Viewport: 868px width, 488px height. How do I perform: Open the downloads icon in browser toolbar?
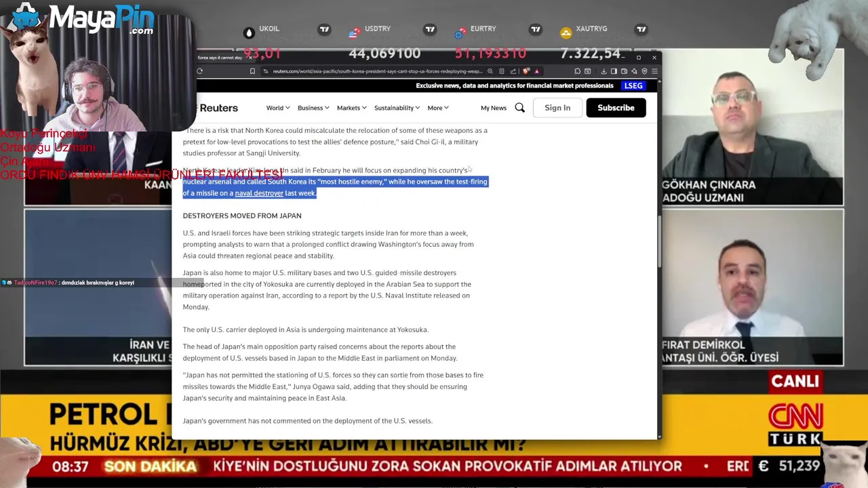coord(604,71)
